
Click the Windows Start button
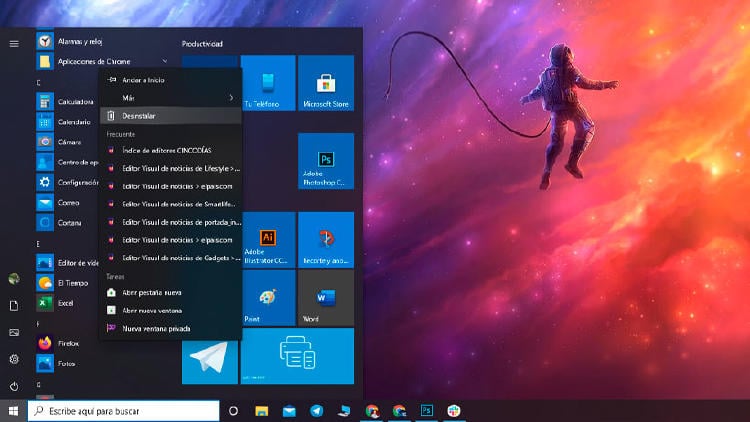tap(14, 411)
